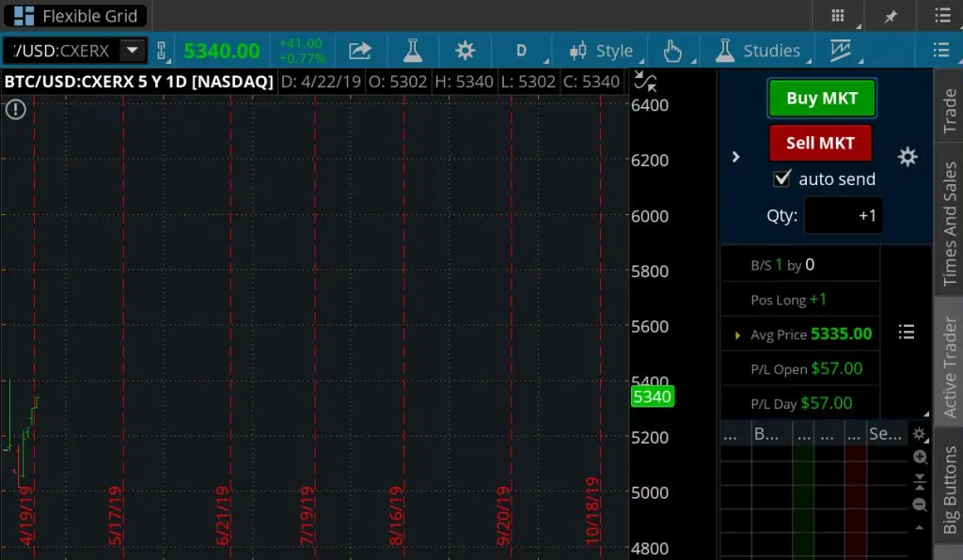Screen dimensions: 963x560
Task: Open the Active Trader gear icon
Action: (907, 157)
